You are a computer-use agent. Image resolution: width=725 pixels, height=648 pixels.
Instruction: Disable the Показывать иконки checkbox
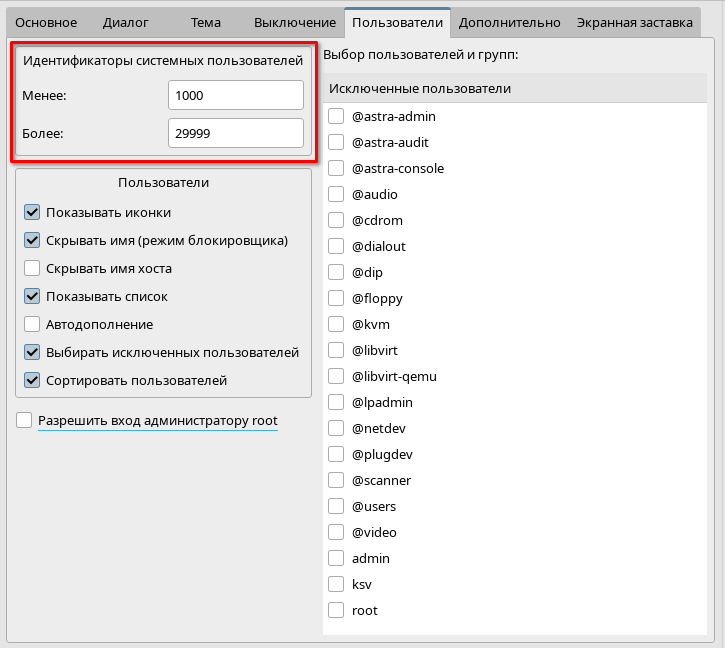[x=32, y=213]
